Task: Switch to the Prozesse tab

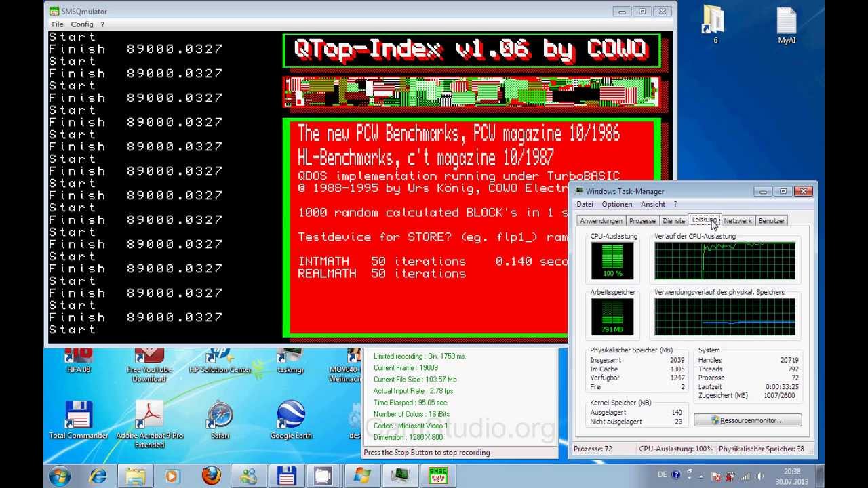Action: point(642,221)
